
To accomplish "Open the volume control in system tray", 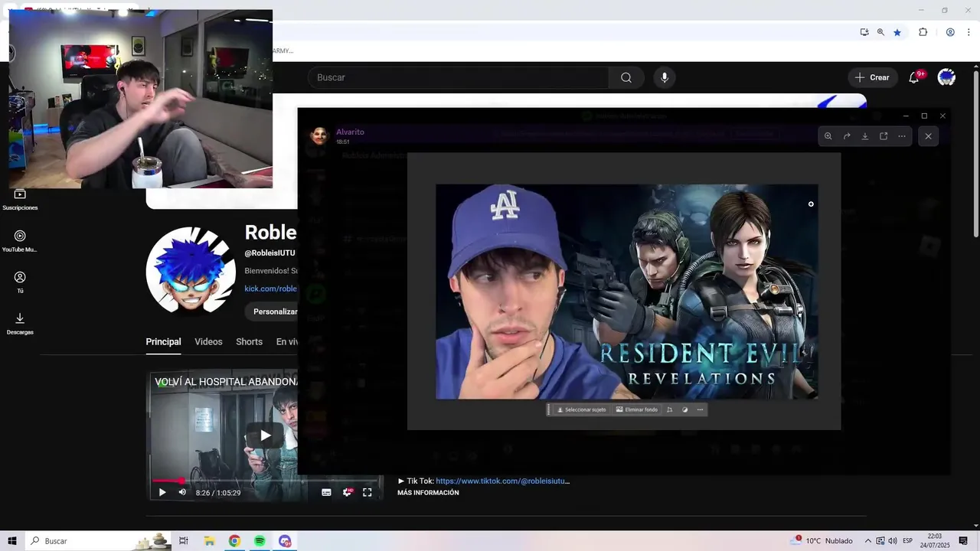I will pyautogui.click(x=892, y=541).
